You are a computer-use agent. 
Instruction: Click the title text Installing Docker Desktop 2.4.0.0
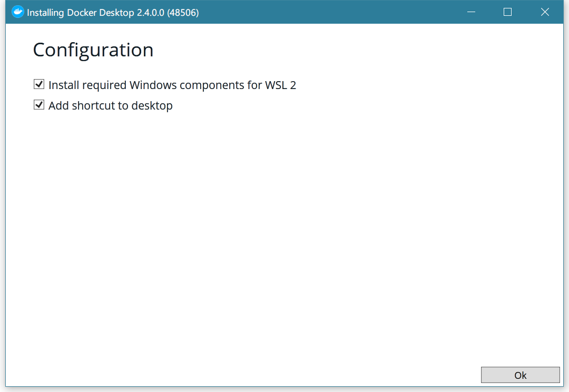tap(113, 13)
